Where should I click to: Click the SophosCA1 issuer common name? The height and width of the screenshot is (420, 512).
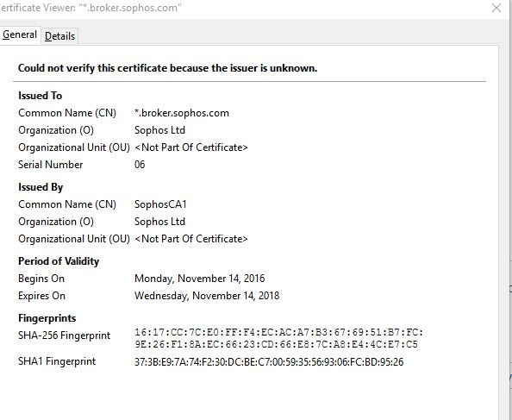pos(160,204)
